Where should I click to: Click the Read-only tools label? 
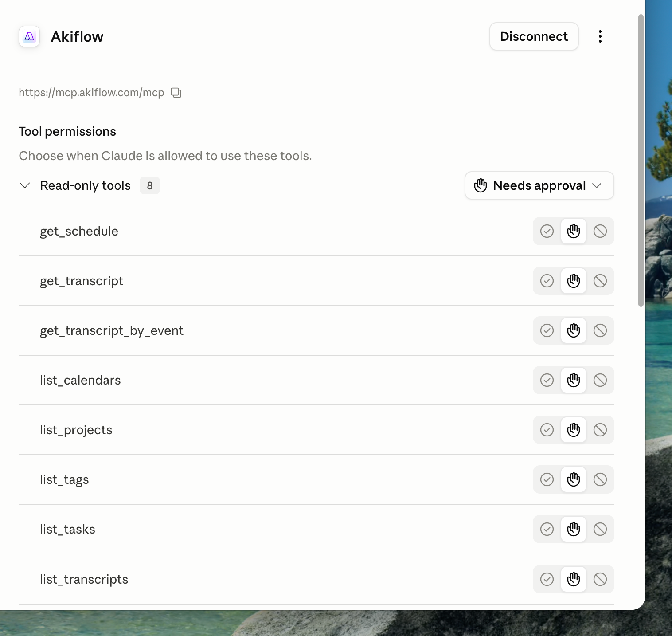[85, 185]
